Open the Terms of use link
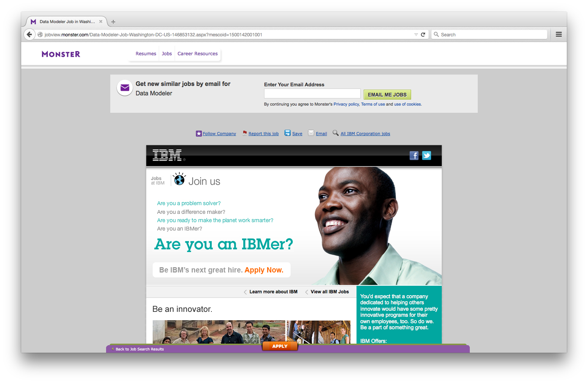The image size is (588, 383). (x=373, y=104)
